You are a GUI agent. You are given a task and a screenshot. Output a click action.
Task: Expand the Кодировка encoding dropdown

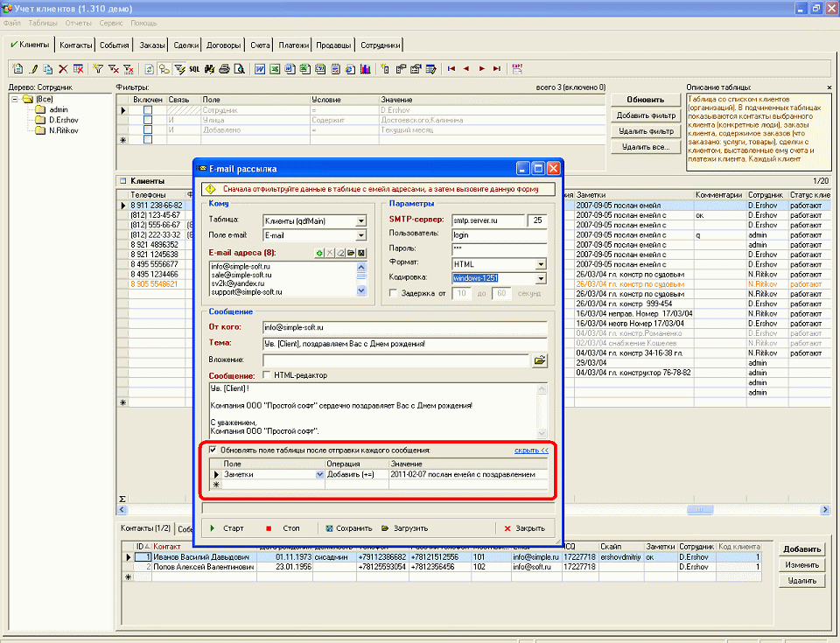[541, 278]
